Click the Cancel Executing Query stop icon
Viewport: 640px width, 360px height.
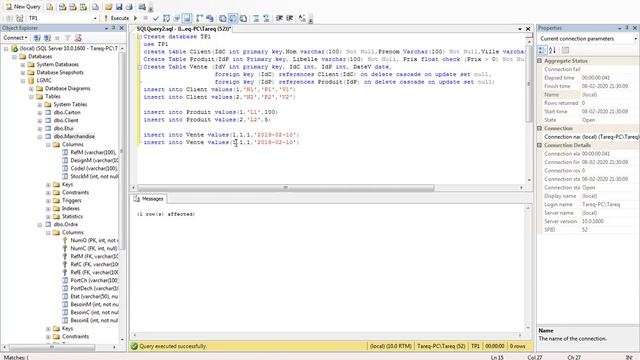pyautogui.click(x=145, y=18)
